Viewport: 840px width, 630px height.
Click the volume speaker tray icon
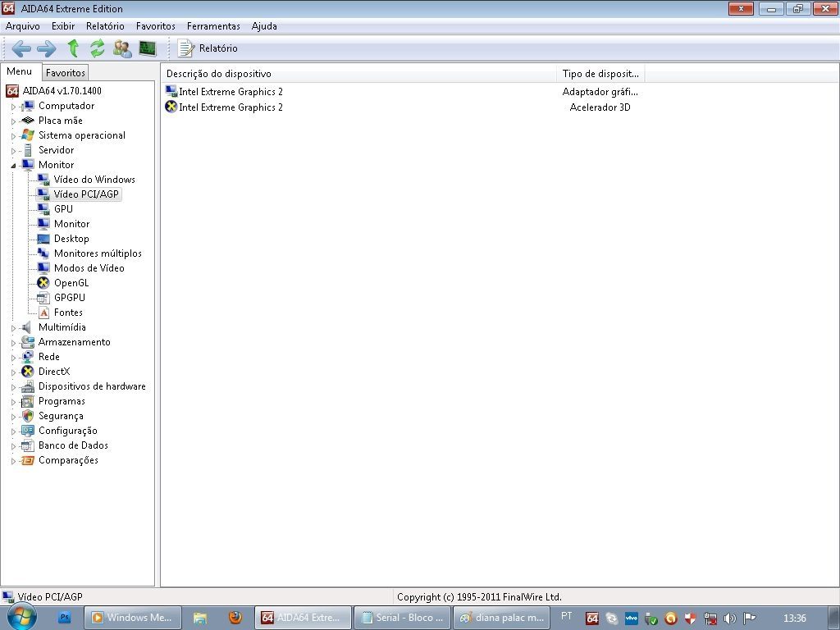[729, 619]
